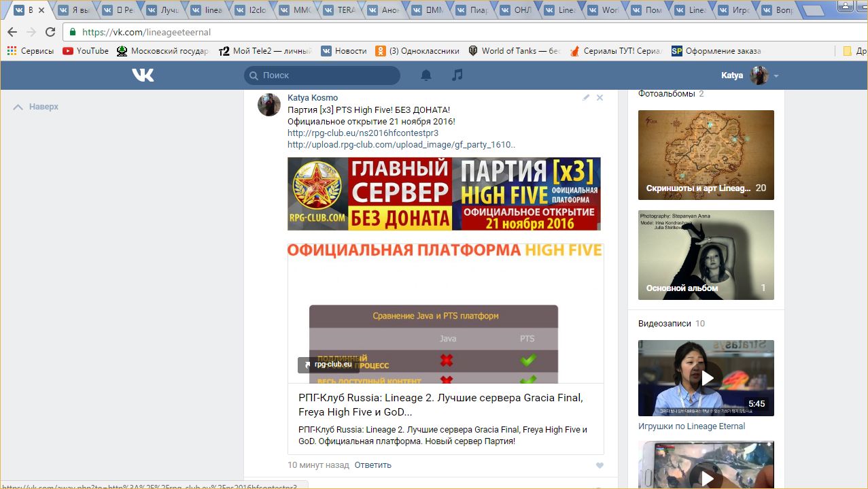This screenshot has width=868, height=489.
Task: Open the Московский государ bookmark
Action: [162, 51]
